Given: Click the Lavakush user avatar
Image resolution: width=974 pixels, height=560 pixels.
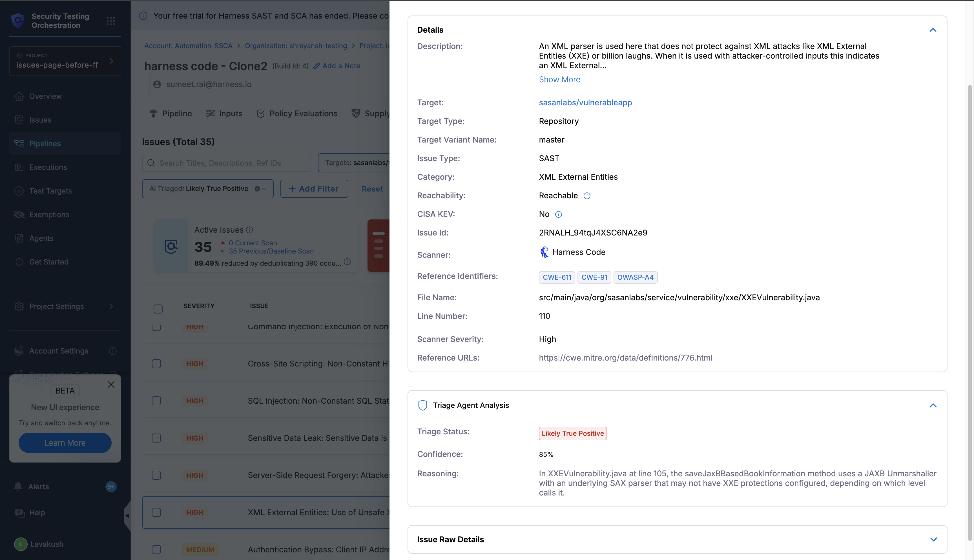Looking at the screenshot, I should tap(21, 544).
